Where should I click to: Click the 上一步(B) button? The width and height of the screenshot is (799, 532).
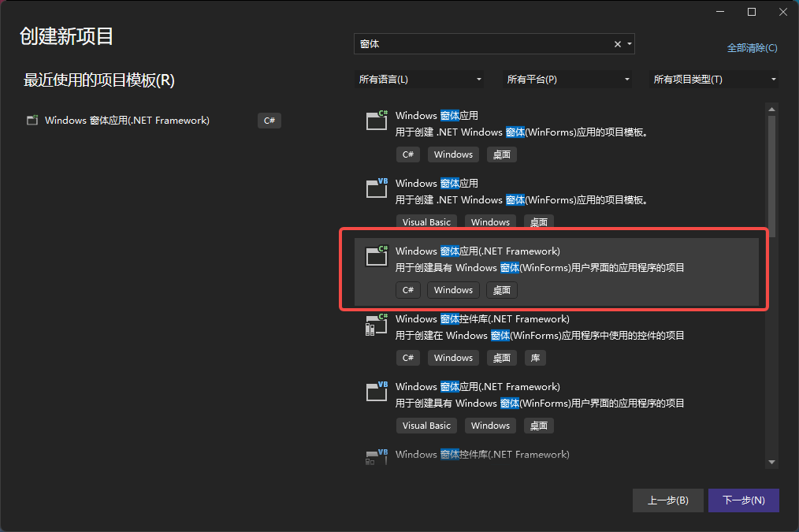pyautogui.click(x=668, y=500)
